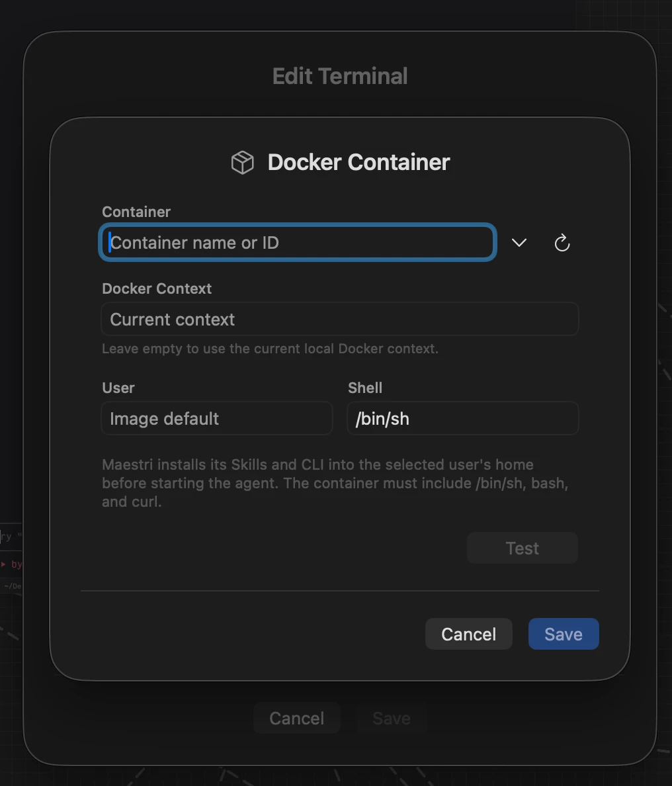Click the Docker Container cube icon
Viewport: 672px width, 786px height.
click(x=243, y=162)
